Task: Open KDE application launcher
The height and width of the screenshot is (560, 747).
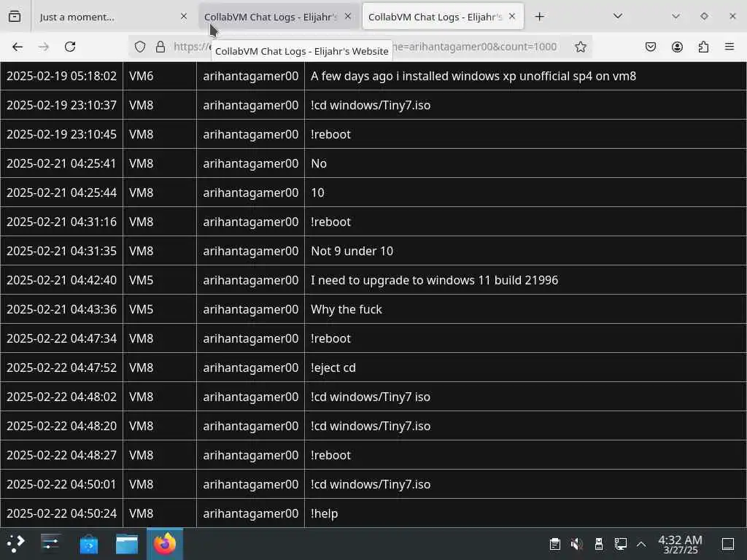Action: (16, 544)
